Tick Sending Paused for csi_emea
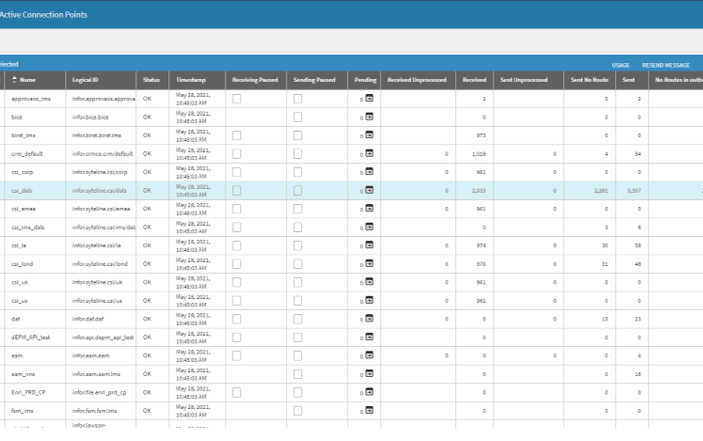This screenshot has height=441, width=703. (x=298, y=209)
